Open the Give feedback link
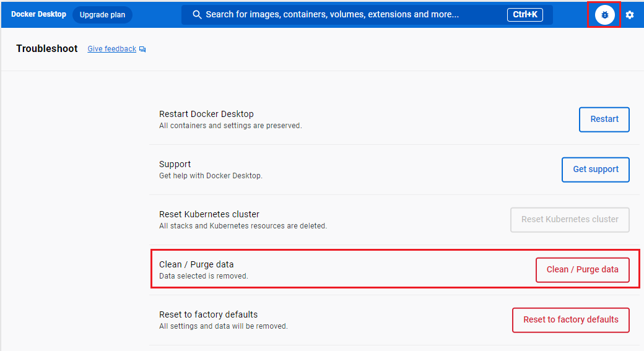Image resolution: width=644 pixels, height=351 pixels. click(111, 49)
